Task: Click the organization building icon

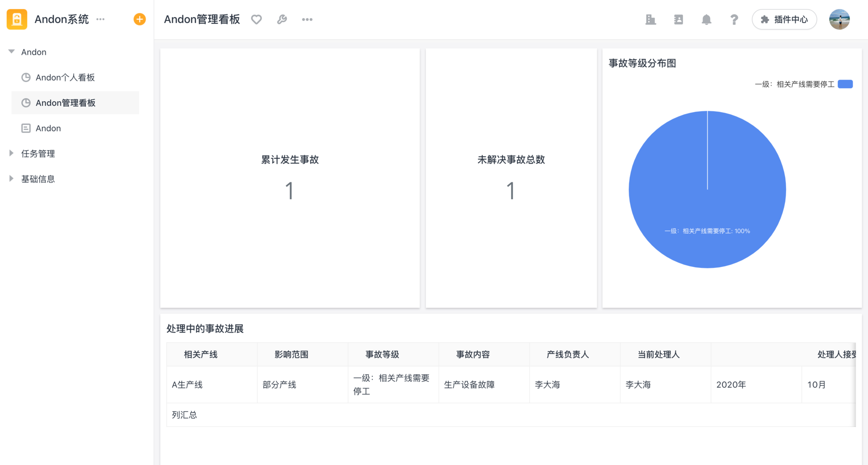Action: click(651, 19)
